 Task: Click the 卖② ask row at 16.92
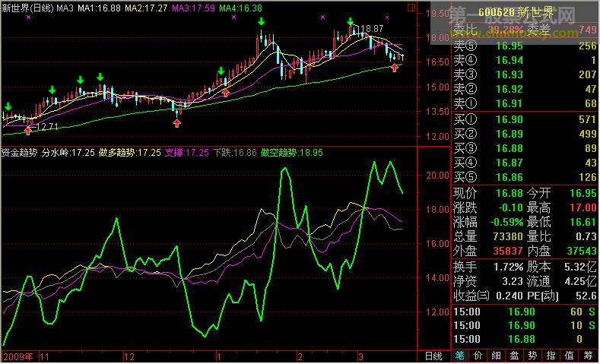pos(525,89)
